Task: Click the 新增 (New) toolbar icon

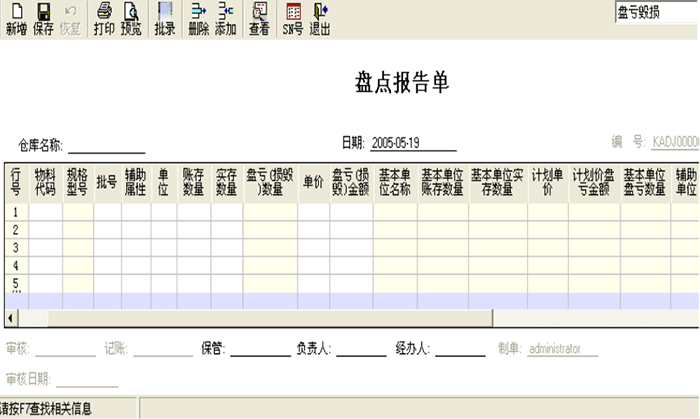Action: [x=16, y=14]
